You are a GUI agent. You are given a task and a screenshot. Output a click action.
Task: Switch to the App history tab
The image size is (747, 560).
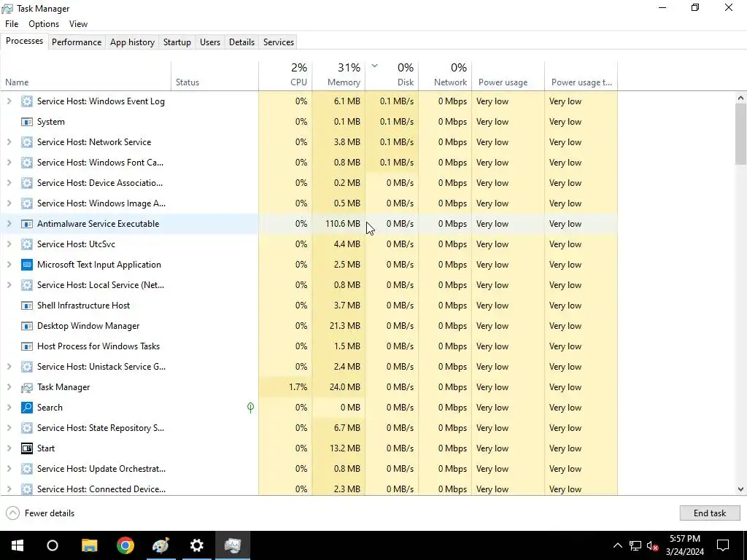coord(133,42)
